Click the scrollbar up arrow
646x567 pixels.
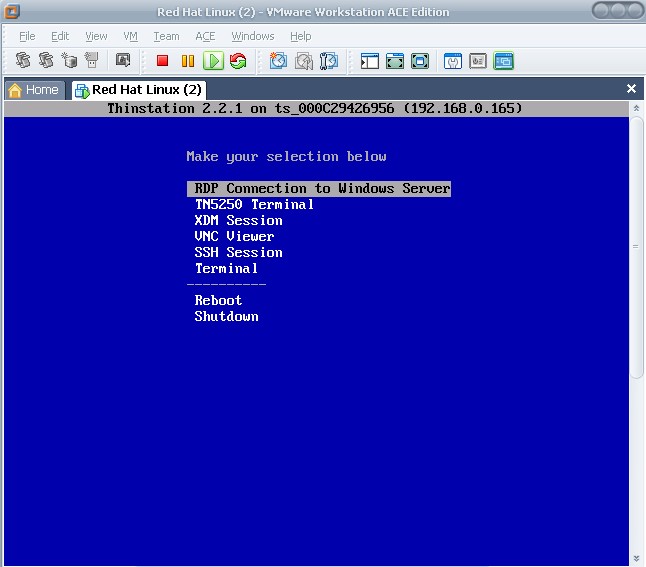[636, 108]
